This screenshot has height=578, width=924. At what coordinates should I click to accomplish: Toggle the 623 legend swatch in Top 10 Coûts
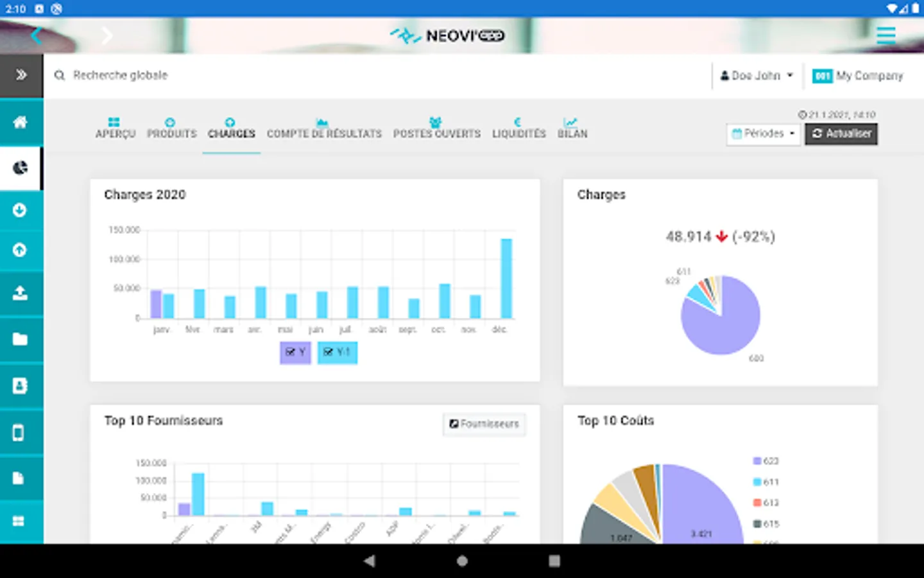pos(757,460)
